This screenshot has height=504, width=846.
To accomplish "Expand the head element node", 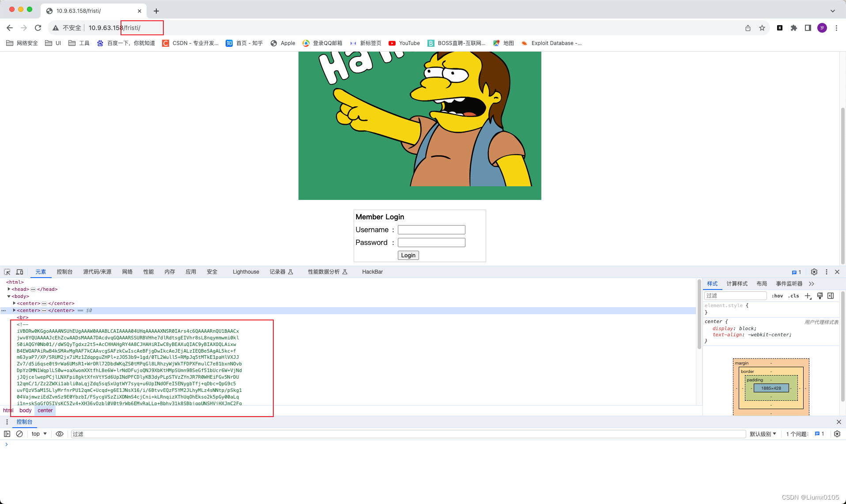I will coord(9,289).
